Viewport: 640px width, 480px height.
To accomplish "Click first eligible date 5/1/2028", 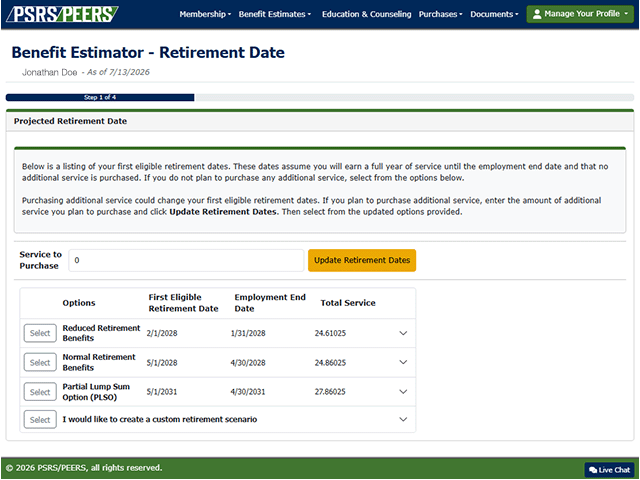I will [x=162, y=362].
